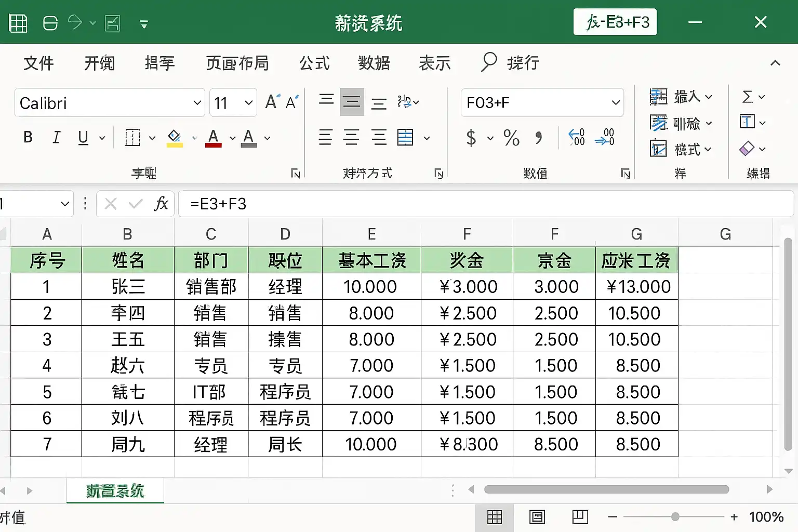Click the fill color bucket icon
The width and height of the screenshot is (798, 532).
pos(175,138)
